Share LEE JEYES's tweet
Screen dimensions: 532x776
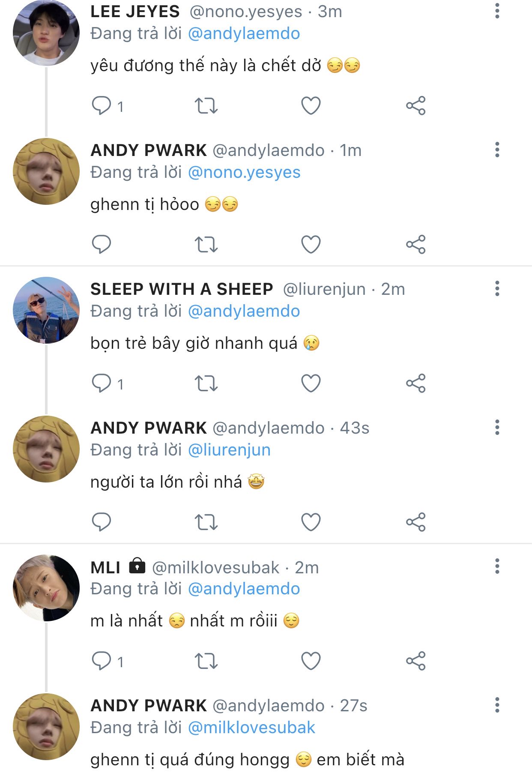coord(415,105)
